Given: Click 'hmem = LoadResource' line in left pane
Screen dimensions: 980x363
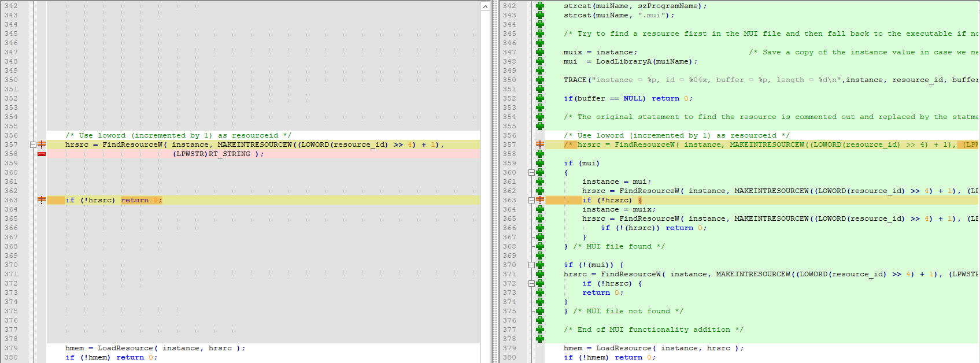Looking at the screenshot, I should click(x=155, y=348).
